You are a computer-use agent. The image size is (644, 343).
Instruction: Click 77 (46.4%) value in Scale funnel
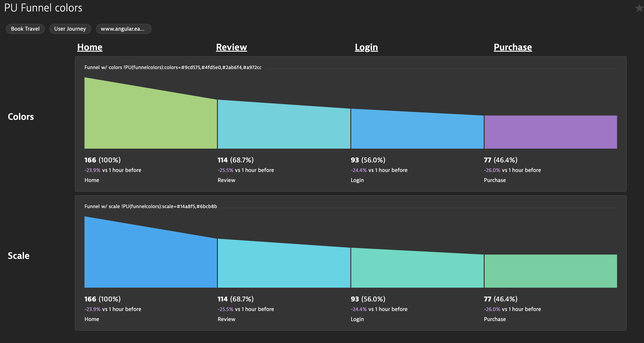[501, 299]
